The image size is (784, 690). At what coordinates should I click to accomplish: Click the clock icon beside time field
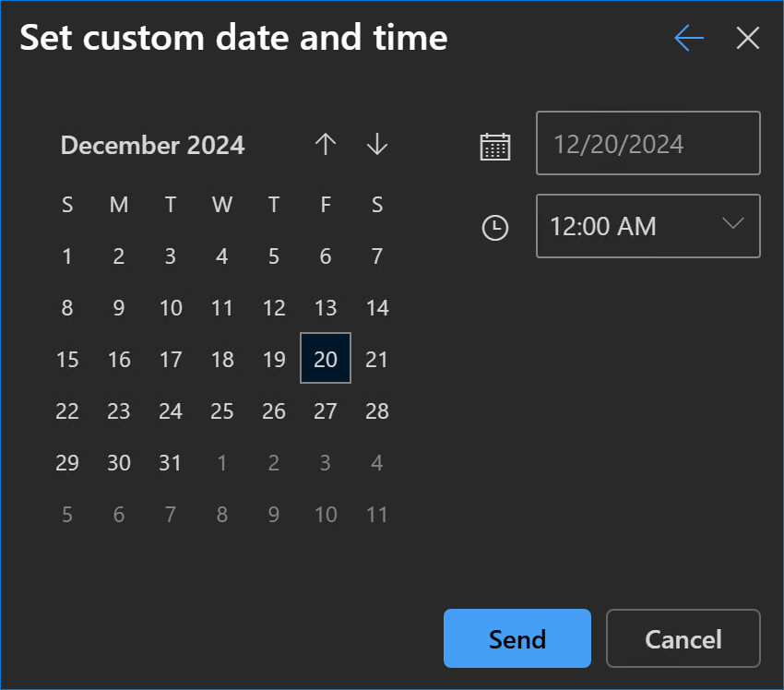495,228
